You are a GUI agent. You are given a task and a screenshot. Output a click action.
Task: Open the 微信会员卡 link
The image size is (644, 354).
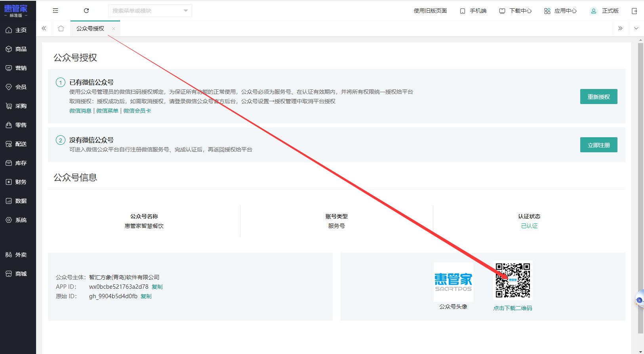pos(137,111)
